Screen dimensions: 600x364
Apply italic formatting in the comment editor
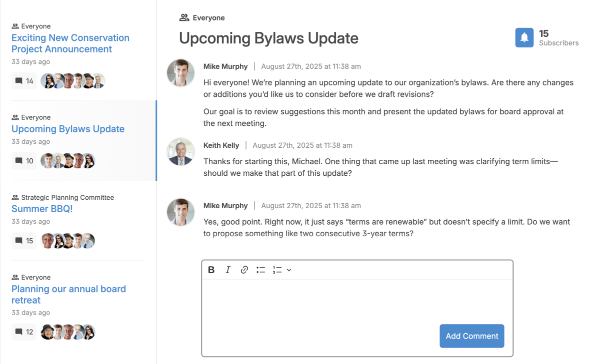tap(227, 270)
